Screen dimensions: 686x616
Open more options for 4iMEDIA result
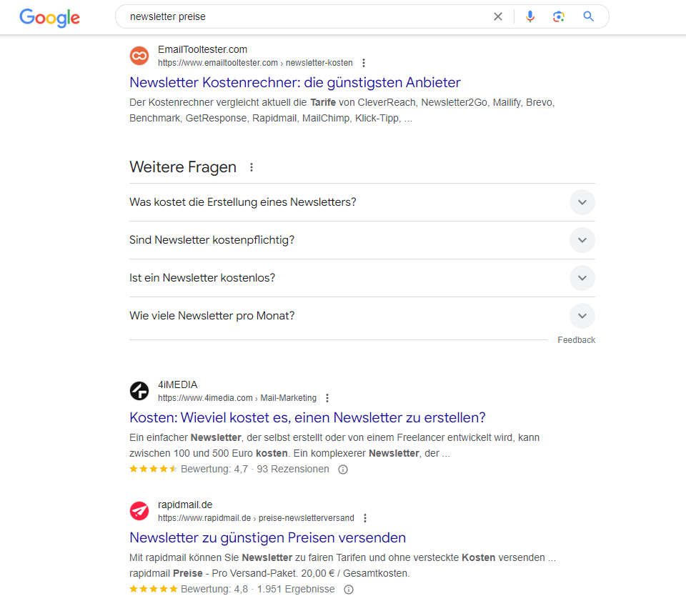(327, 398)
